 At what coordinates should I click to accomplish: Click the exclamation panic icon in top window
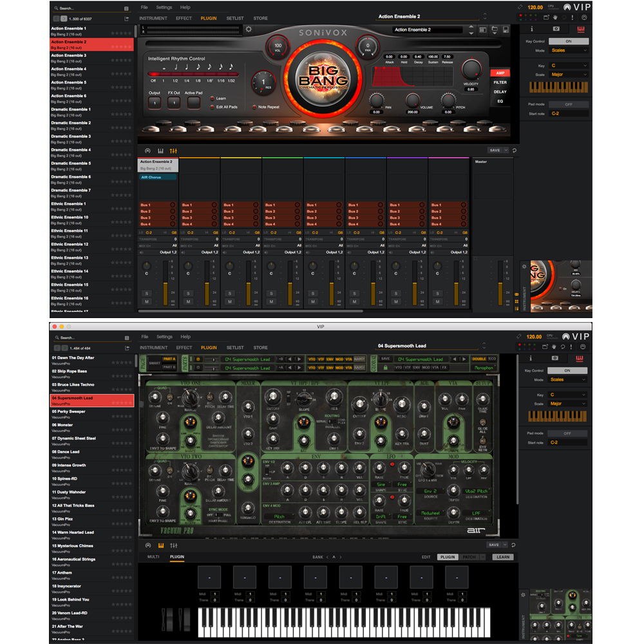(x=572, y=17)
